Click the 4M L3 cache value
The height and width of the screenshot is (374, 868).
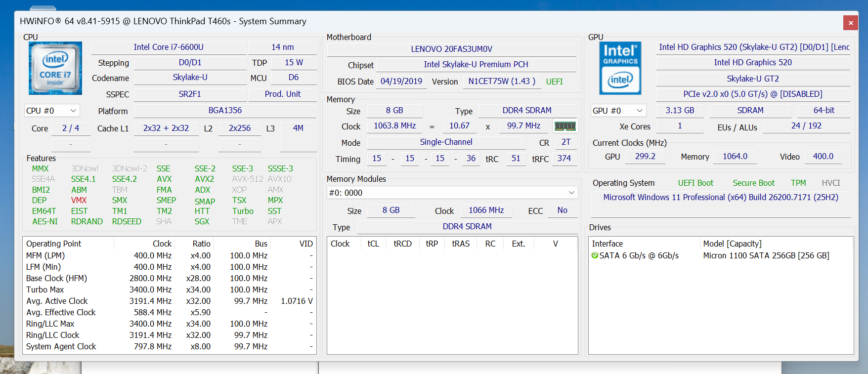click(298, 128)
